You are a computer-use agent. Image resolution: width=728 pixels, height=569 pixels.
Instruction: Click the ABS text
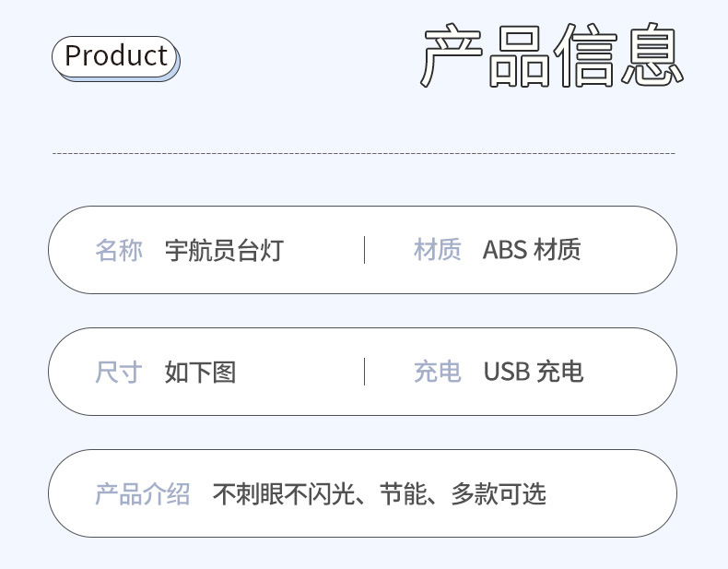point(503,250)
